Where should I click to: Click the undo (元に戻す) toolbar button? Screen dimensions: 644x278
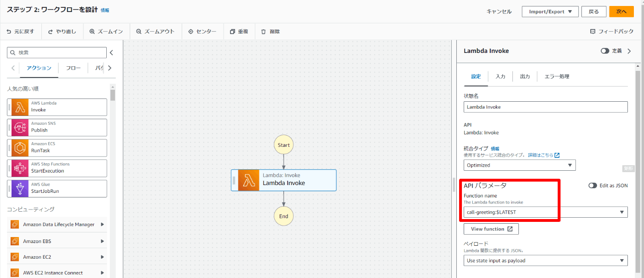pos(20,32)
